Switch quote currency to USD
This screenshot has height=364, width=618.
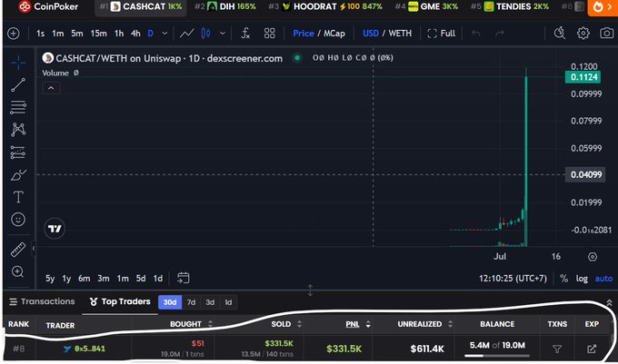tap(371, 34)
